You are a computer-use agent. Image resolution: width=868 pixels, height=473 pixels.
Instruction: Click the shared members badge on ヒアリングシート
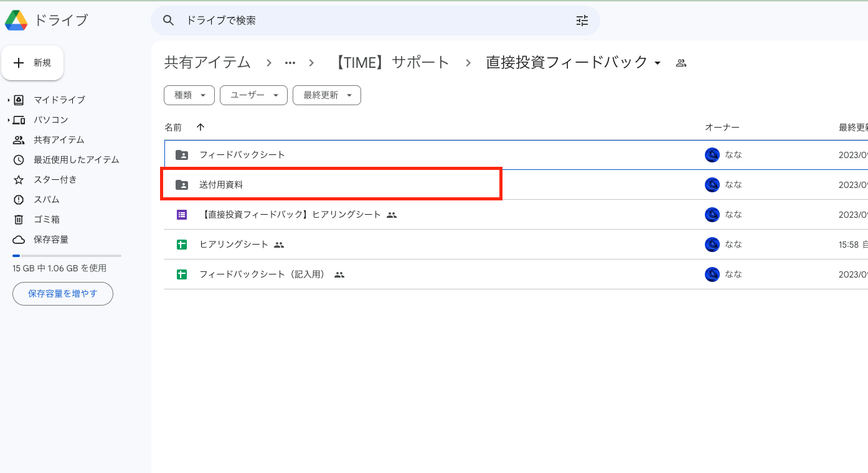pyautogui.click(x=278, y=245)
